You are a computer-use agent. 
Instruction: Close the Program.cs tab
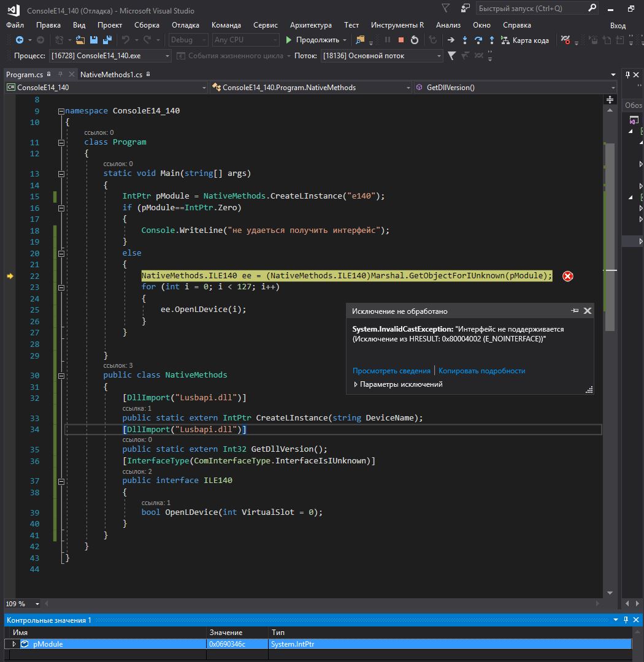coord(71,74)
